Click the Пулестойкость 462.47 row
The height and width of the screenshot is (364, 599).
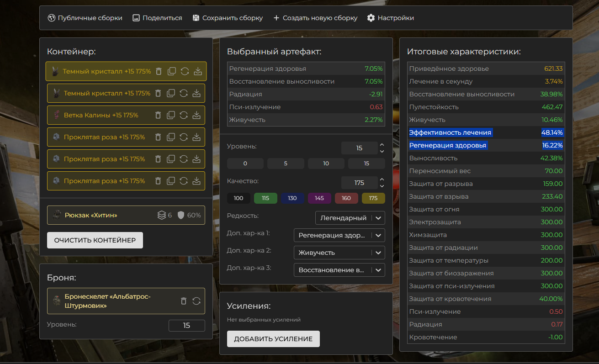486,107
